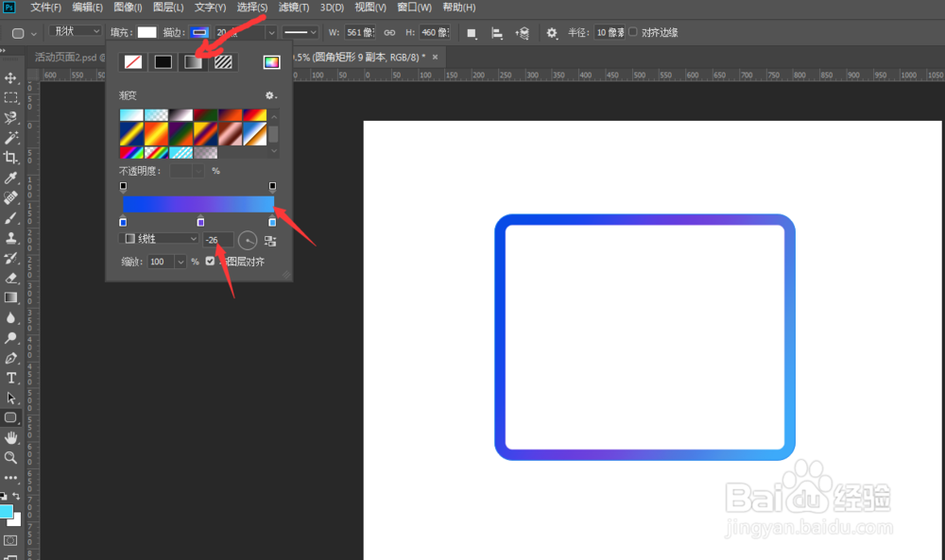Open shape settings gear in options bar
945x560 pixels.
coord(552,33)
